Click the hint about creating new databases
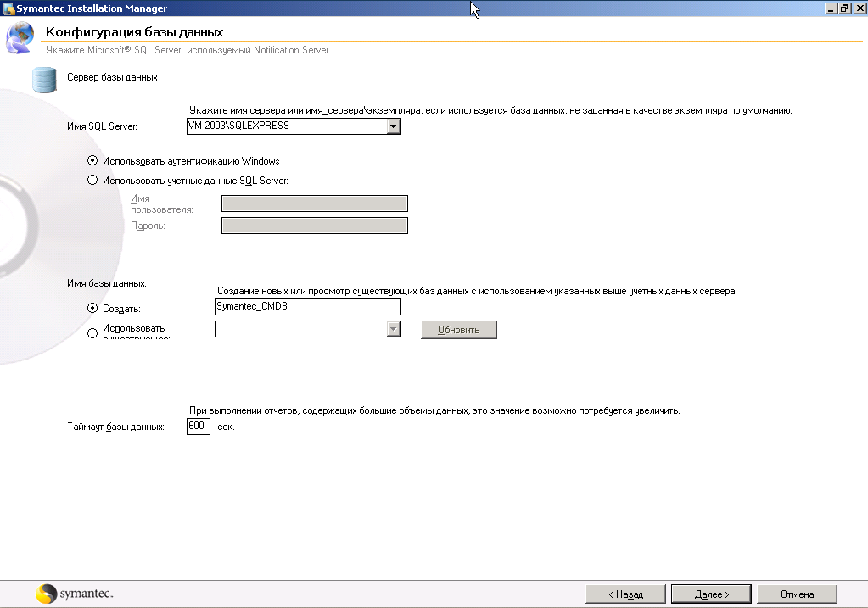 477,291
